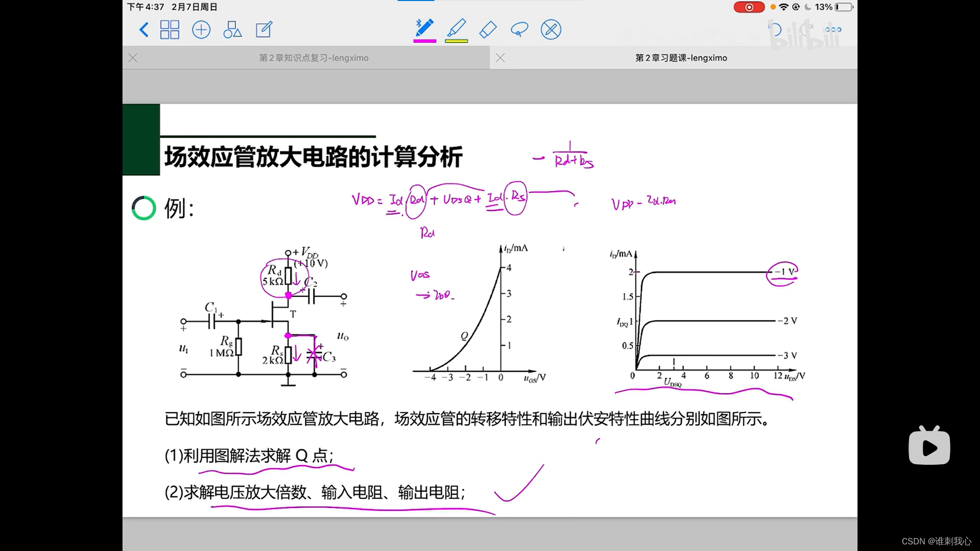Viewport: 980px width, 551px height.
Task: Tap the red screen recording indicator
Action: point(749,7)
